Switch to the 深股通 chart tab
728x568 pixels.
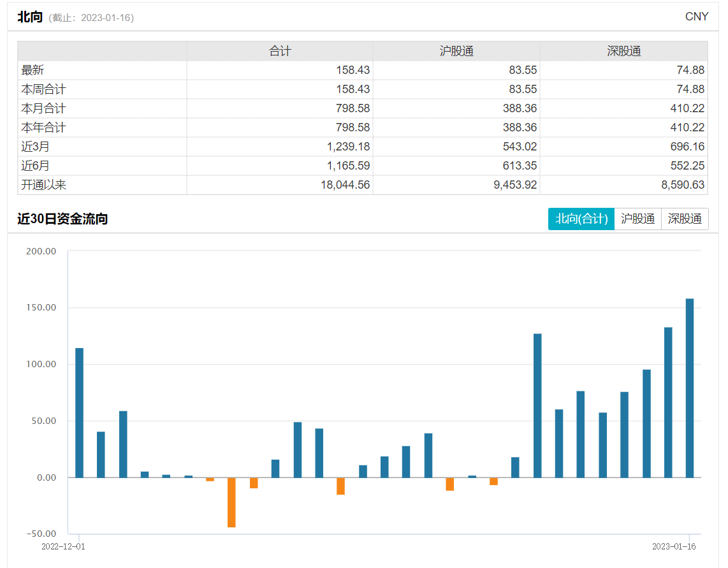[x=685, y=219]
